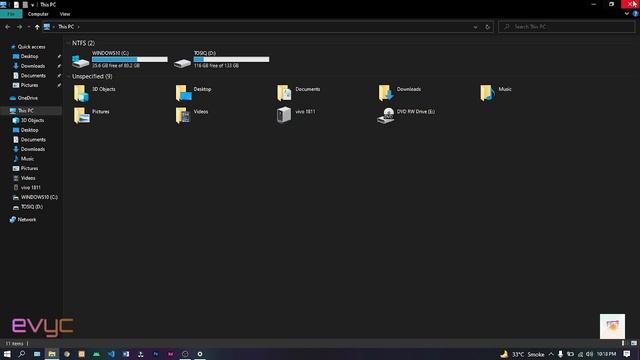Viewport: 640px width, 360px height.
Task: Open volume control in system tray
Action: pos(589,354)
